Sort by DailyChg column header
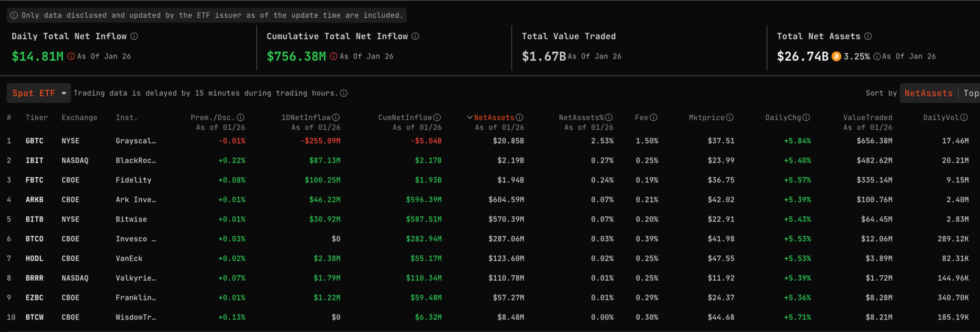Image resolution: width=980 pixels, height=332 pixels. pos(783,117)
